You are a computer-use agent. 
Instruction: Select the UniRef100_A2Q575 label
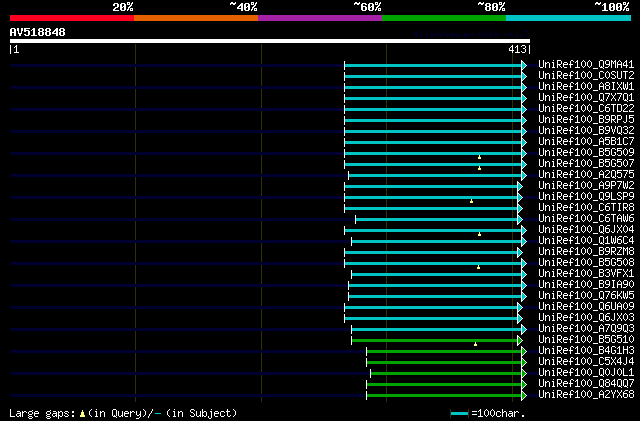586,175
